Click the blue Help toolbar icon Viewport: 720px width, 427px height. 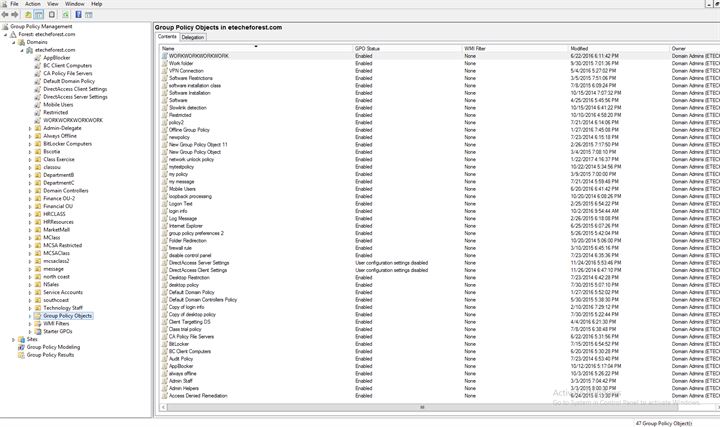[79, 14]
